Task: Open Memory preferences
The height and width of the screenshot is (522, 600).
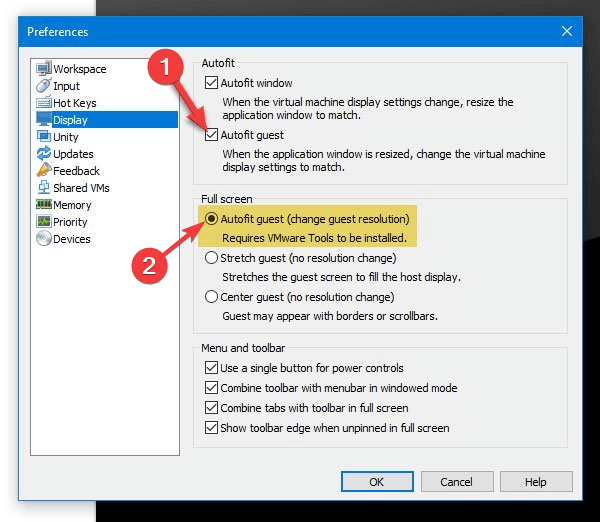Action: pos(72,205)
